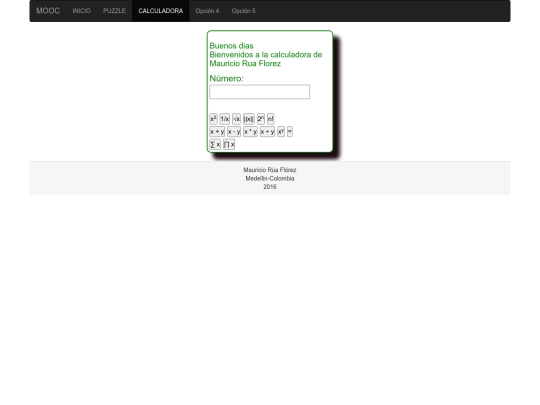This screenshot has height=405, width=540.
Task: Click the xʸ exponent button
Action: point(281,132)
